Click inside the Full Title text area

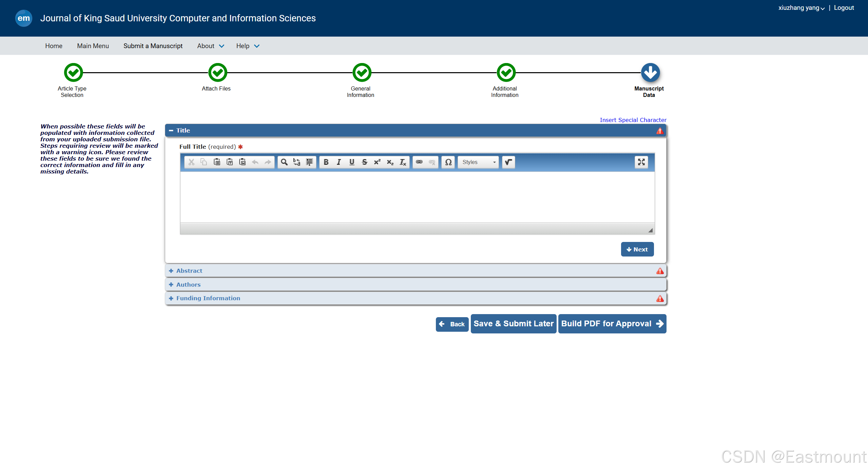pos(417,197)
